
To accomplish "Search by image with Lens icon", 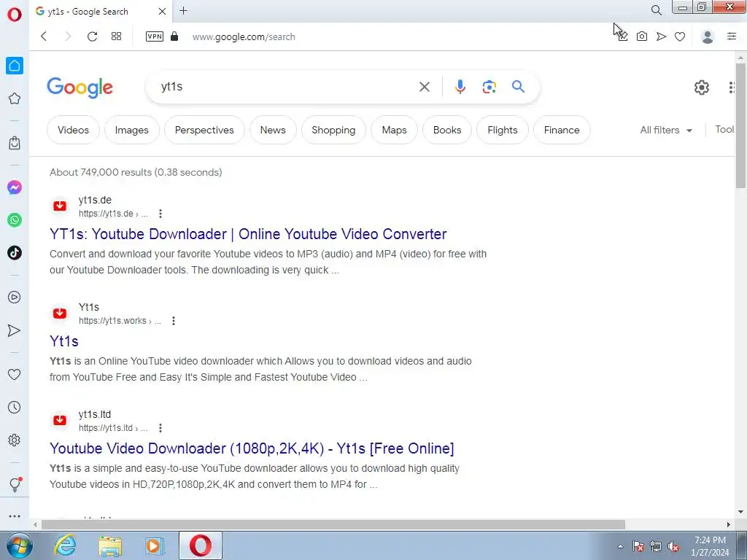I will point(489,87).
